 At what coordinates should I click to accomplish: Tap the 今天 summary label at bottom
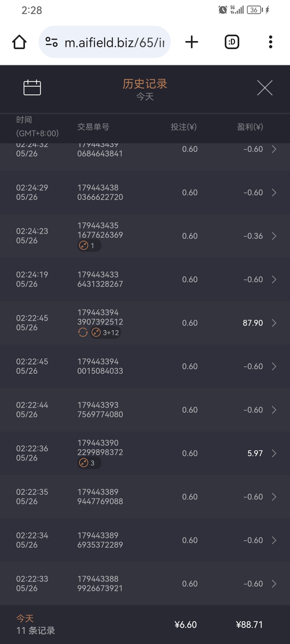[25, 619]
